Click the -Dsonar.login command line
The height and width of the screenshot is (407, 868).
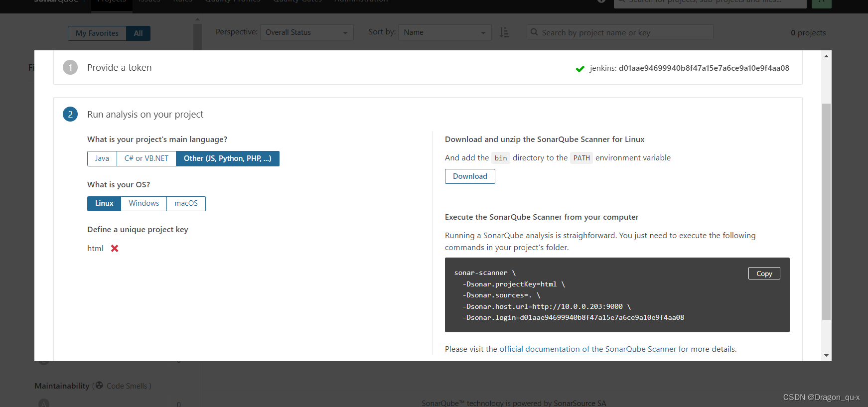(574, 317)
